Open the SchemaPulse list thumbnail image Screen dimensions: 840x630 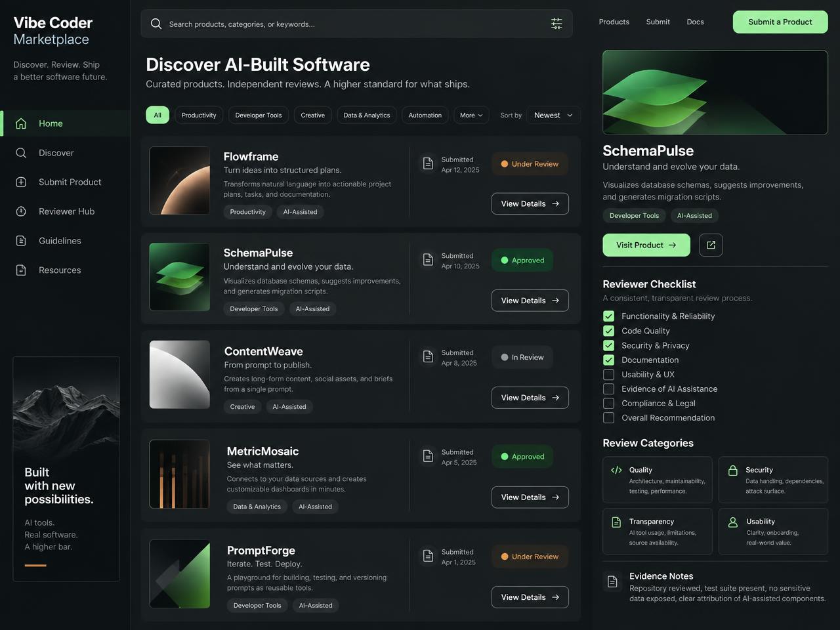[180, 277]
